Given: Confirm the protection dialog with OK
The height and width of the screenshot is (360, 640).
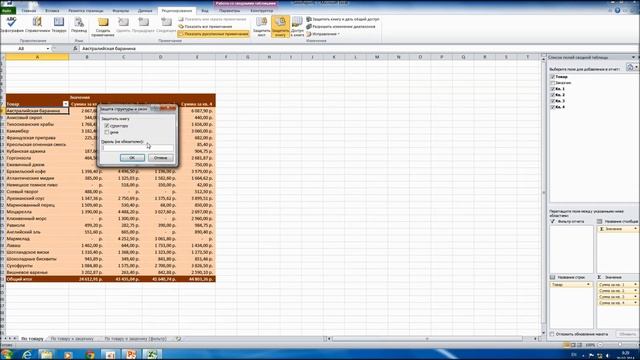Looking at the screenshot, I should [132, 158].
